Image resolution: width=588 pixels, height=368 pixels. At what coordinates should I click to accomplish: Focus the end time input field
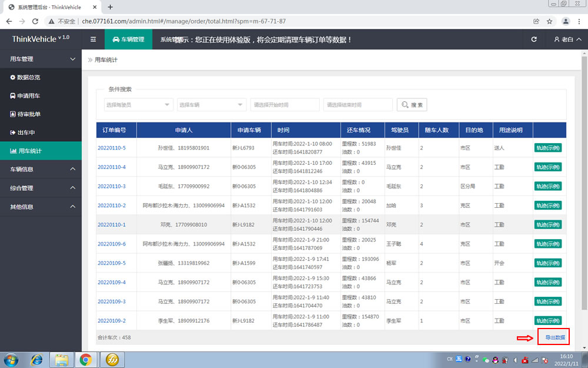tap(358, 105)
